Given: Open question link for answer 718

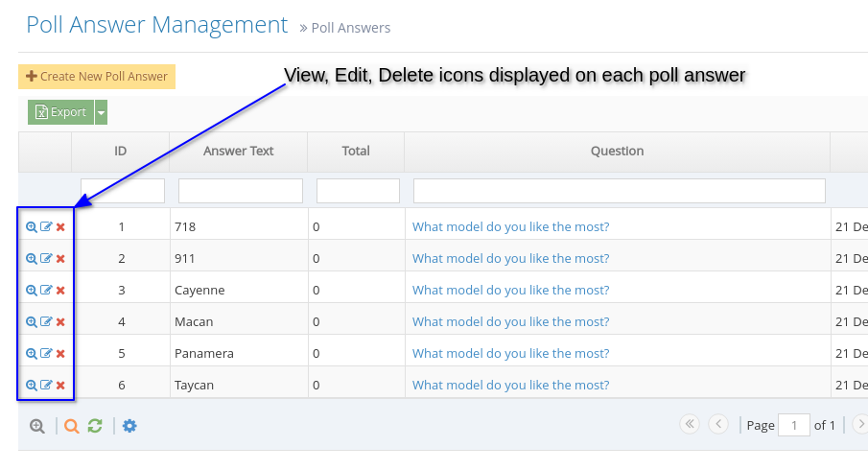Looking at the screenshot, I should (510, 226).
